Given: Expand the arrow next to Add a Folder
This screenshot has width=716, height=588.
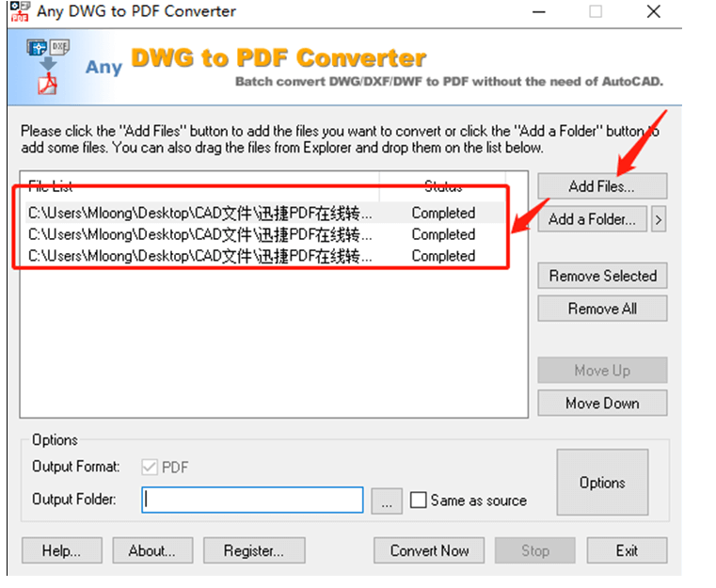Looking at the screenshot, I should coord(659,219).
